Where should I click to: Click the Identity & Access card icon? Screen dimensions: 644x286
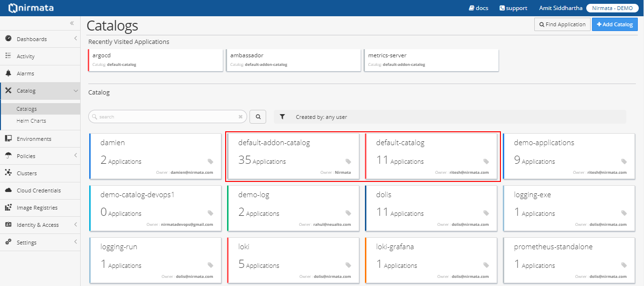[x=8, y=224]
